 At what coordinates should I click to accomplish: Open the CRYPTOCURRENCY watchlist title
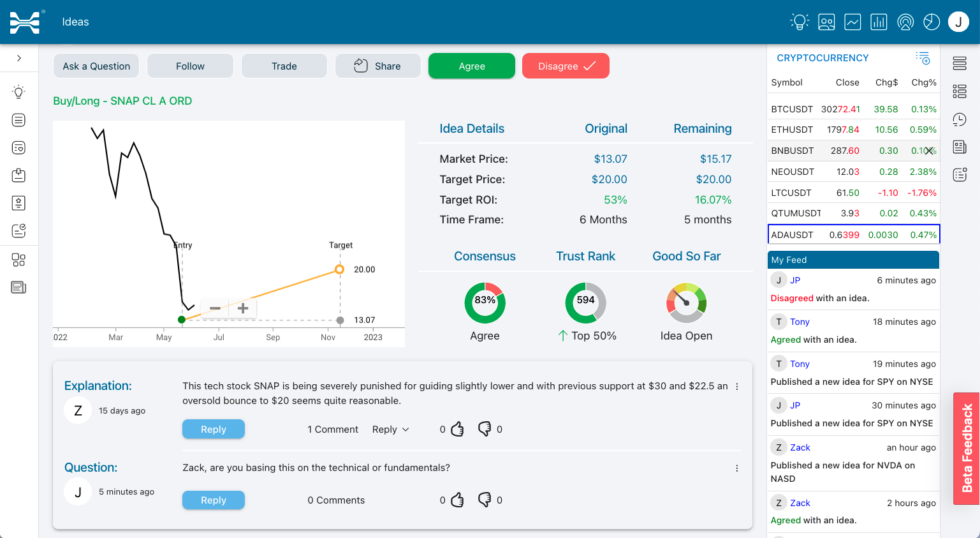(x=823, y=58)
